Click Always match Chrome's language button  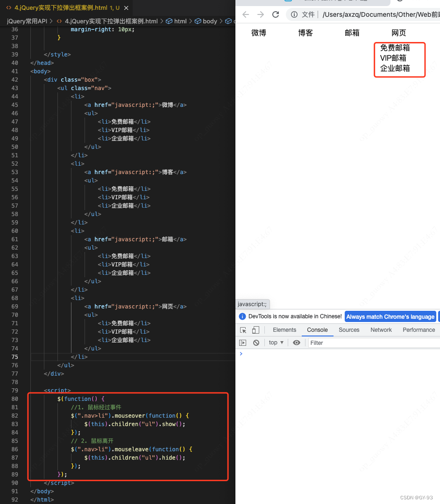tap(390, 316)
